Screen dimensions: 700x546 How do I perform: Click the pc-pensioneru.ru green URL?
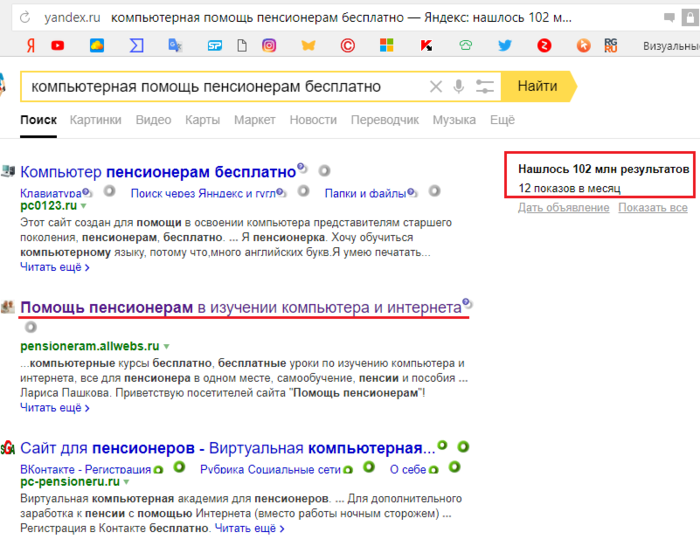tap(70, 482)
